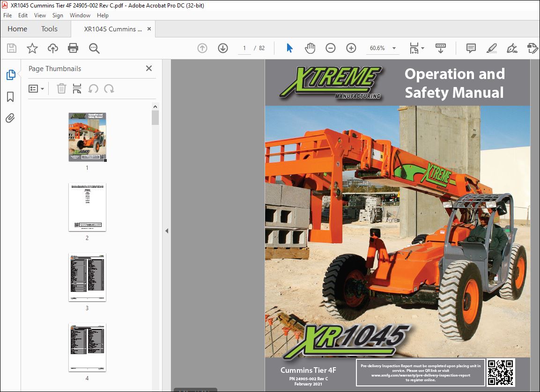Open the View menu

pyautogui.click(x=40, y=15)
